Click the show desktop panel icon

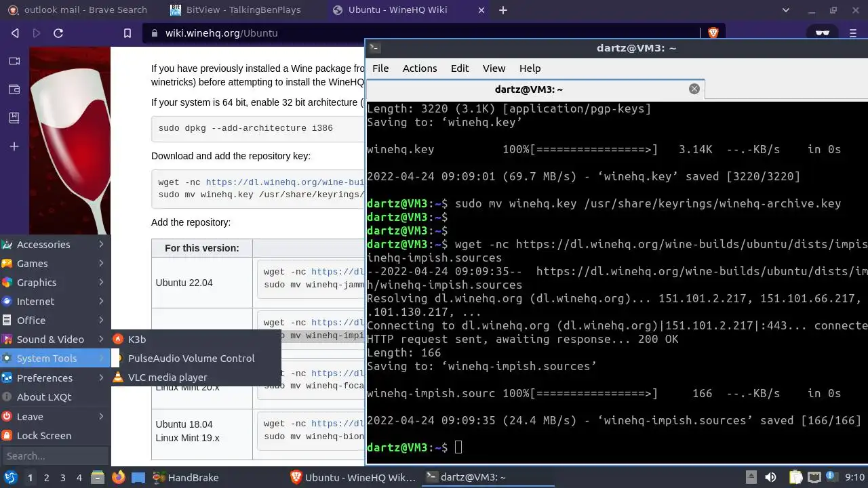point(138,478)
